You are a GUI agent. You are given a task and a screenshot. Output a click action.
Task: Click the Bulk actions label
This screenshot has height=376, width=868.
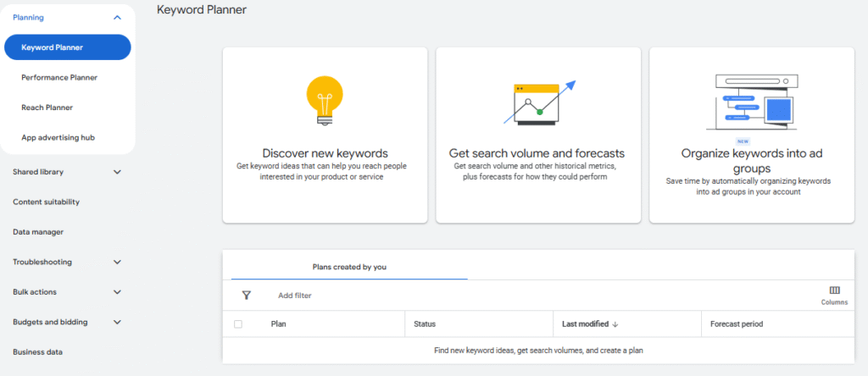pos(34,292)
